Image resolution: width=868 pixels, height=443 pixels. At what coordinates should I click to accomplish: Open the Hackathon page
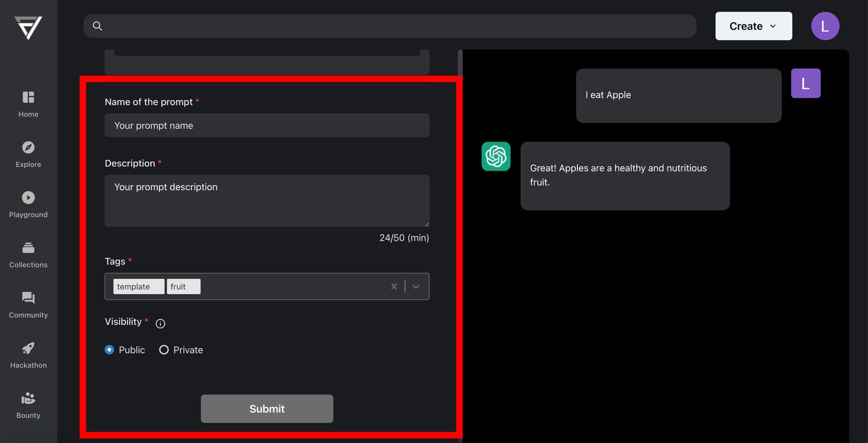point(28,355)
